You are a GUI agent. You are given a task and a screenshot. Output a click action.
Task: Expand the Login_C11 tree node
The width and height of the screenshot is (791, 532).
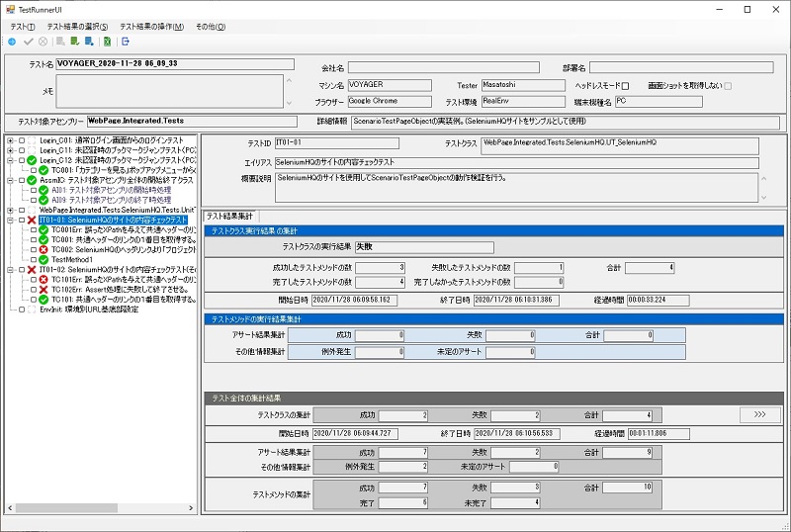tap(10, 150)
